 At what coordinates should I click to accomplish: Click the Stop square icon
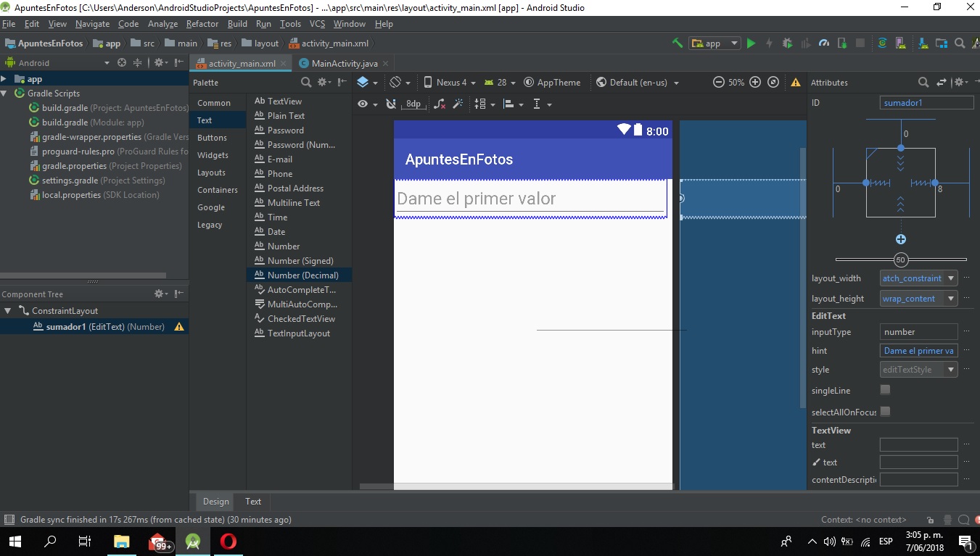[x=860, y=43]
